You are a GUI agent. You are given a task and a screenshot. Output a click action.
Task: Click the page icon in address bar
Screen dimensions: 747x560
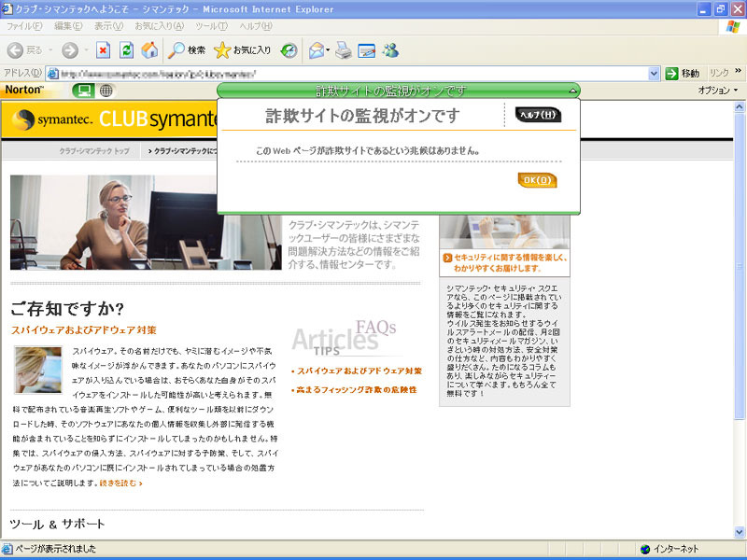point(53,74)
